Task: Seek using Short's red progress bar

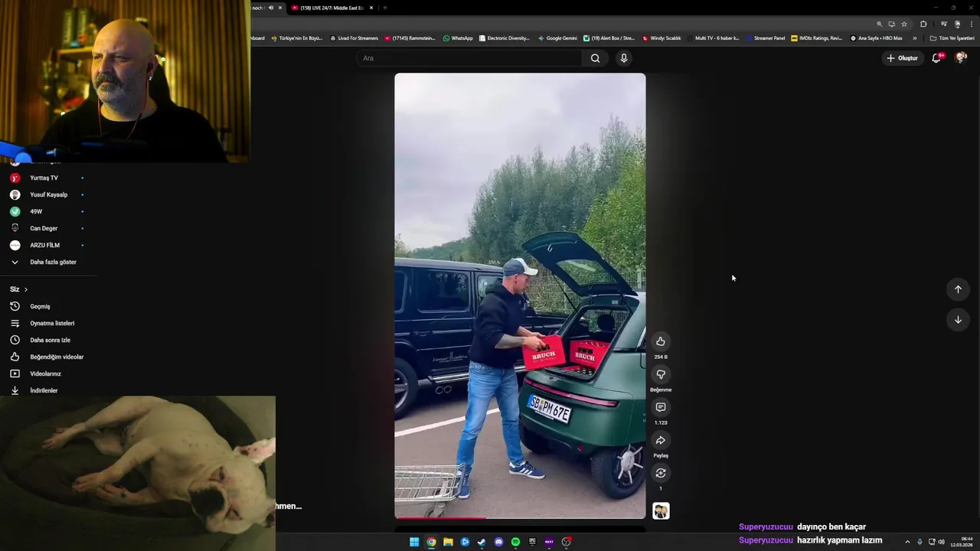Action: 520,518
